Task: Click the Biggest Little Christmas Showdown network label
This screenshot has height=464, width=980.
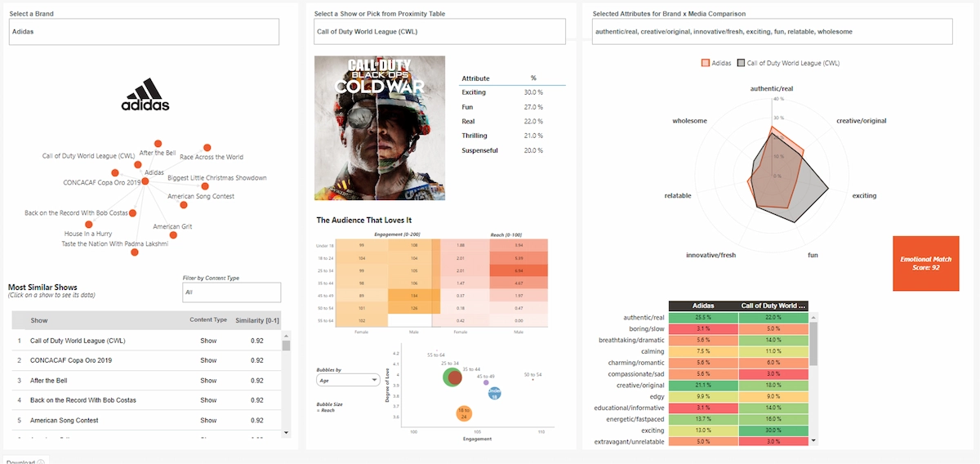Action: click(x=217, y=177)
